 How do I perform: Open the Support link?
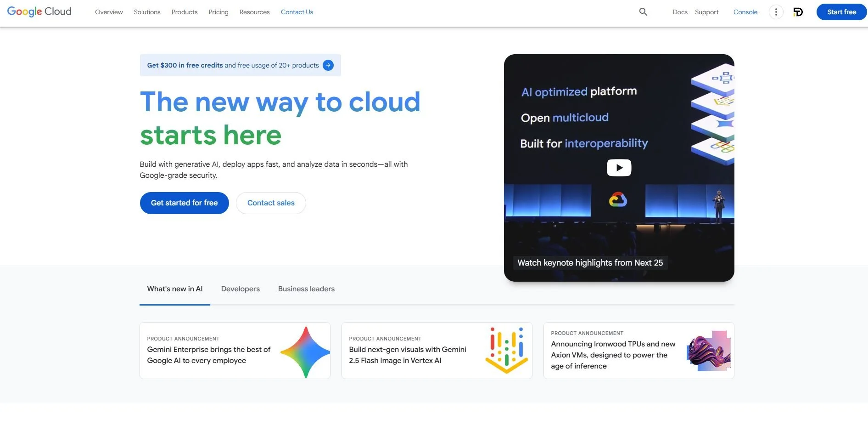[706, 12]
